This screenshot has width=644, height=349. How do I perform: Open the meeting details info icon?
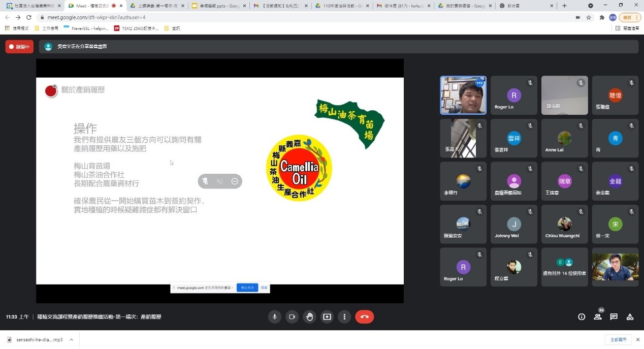coord(582,316)
